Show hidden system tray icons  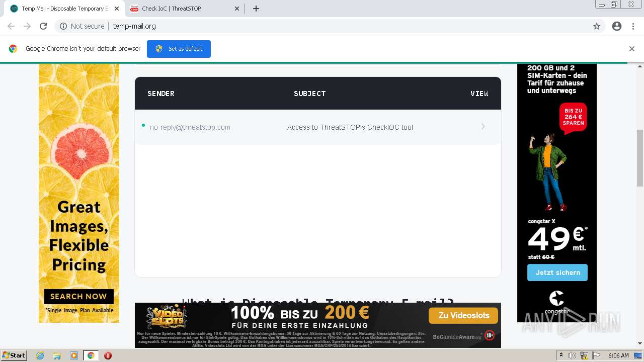click(561, 355)
